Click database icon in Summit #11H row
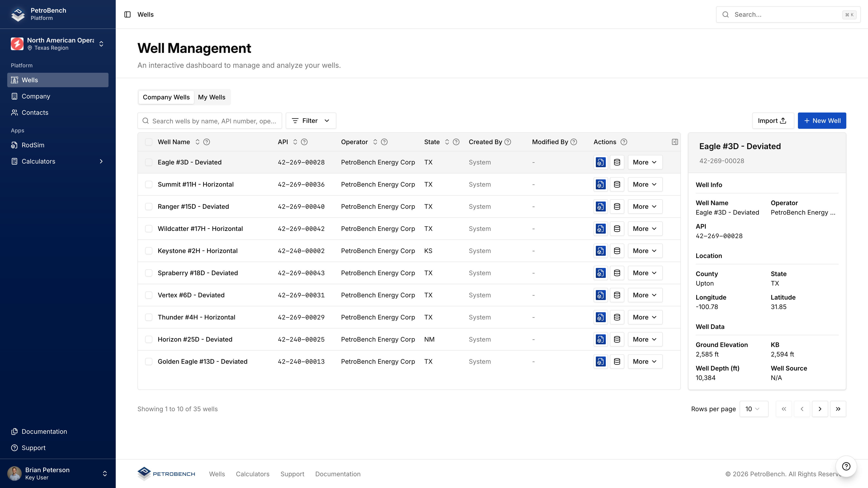The height and width of the screenshot is (488, 868). tap(617, 185)
